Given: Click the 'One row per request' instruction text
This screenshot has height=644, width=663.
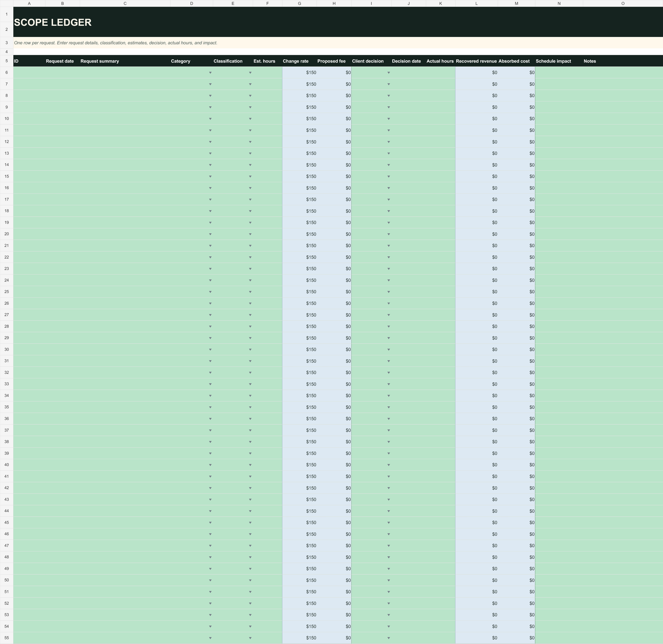Looking at the screenshot, I should [116, 43].
